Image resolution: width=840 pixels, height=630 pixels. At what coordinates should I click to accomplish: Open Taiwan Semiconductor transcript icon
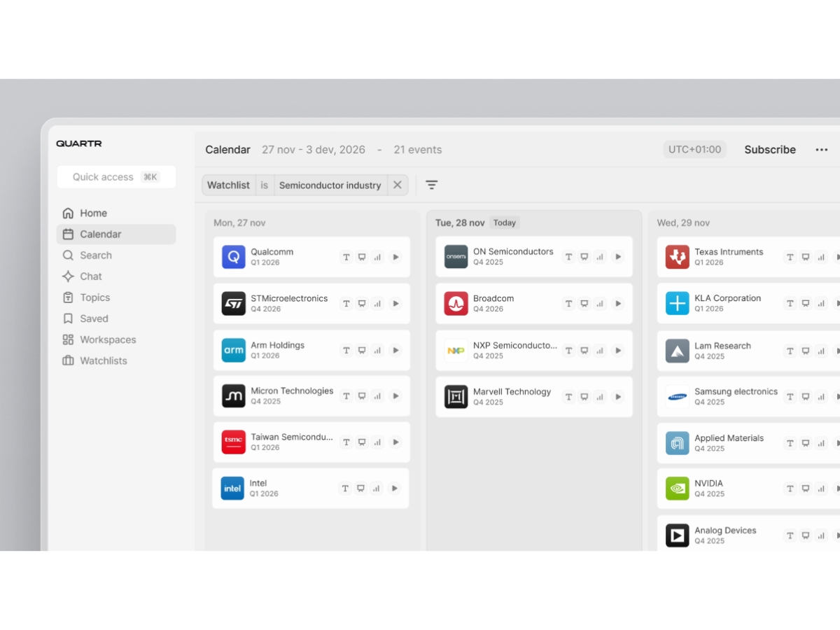pos(346,442)
